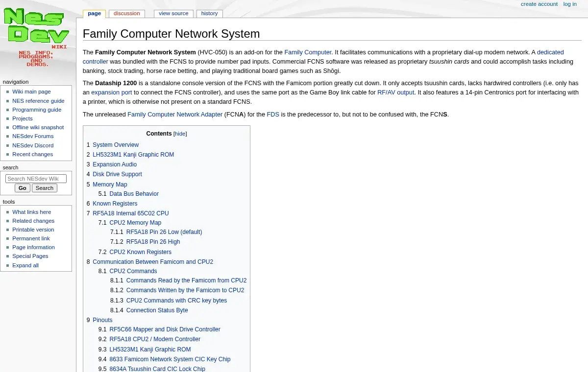This screenshot has width=588, height=372.
Task: Open Special Pages link
Action: point(30,256)
